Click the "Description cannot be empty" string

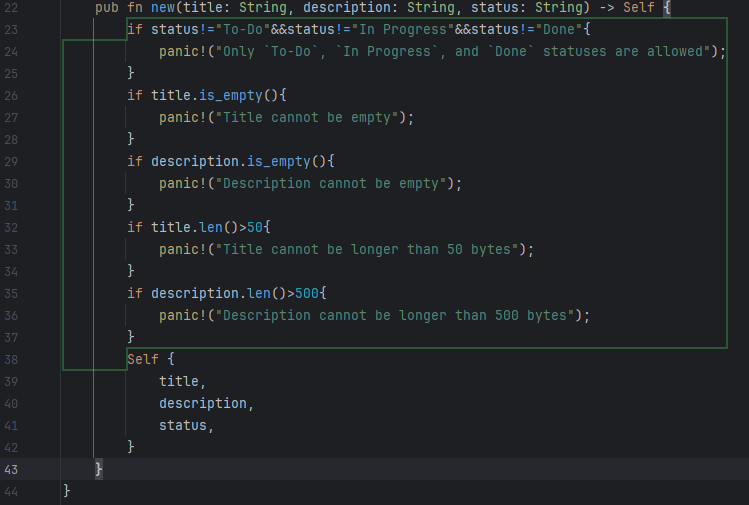pos(330,184)
